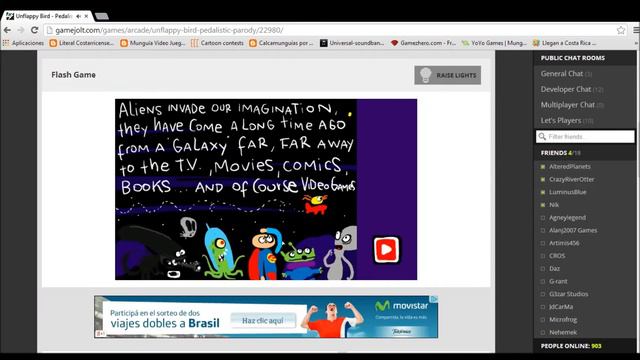Bookmark this page with the star icon
This screenshot has height=360, width=640.
tap(621, 30)
